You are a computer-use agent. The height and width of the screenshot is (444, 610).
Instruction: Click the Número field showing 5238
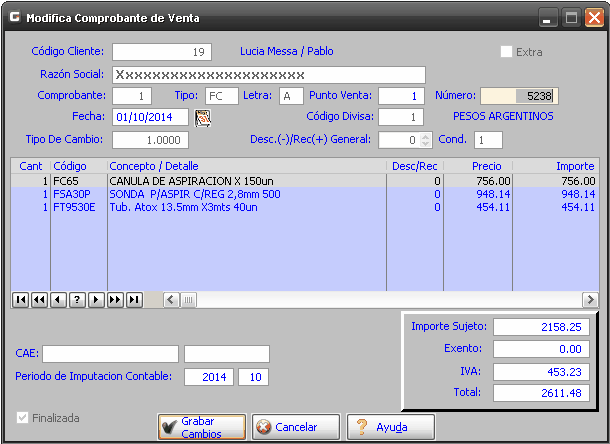pos(519,96)
